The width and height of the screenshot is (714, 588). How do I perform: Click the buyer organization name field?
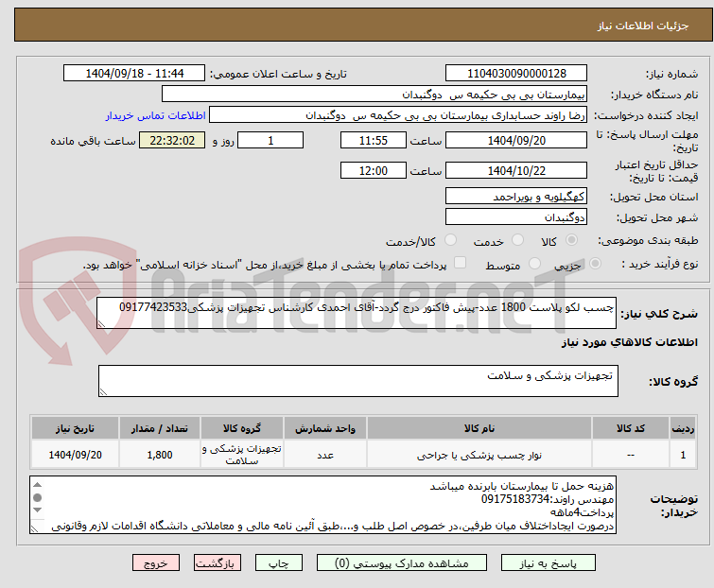pos(374,95)
